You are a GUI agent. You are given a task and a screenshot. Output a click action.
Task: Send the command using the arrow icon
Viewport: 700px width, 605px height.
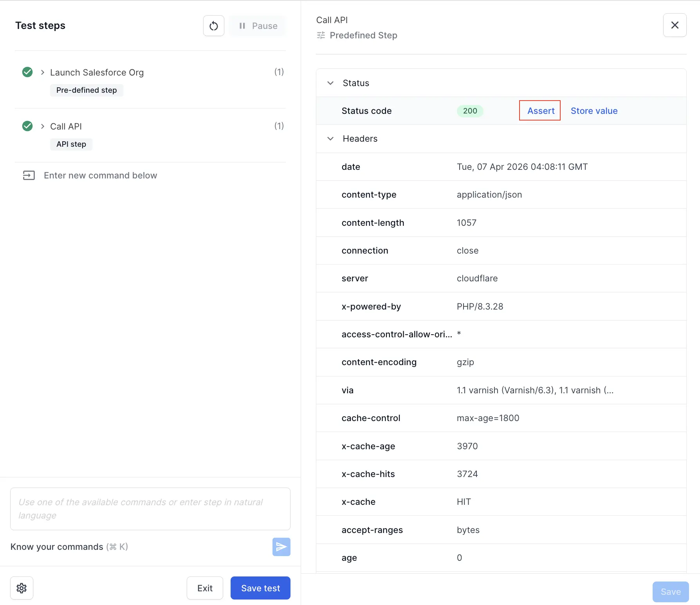point(281,547)
